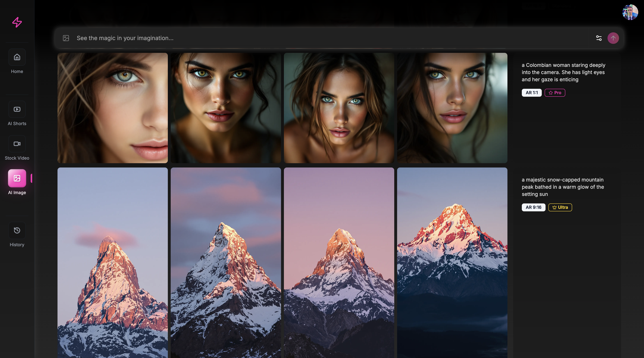Select the AI Image sidebar icon

click(x=17, y=178)
